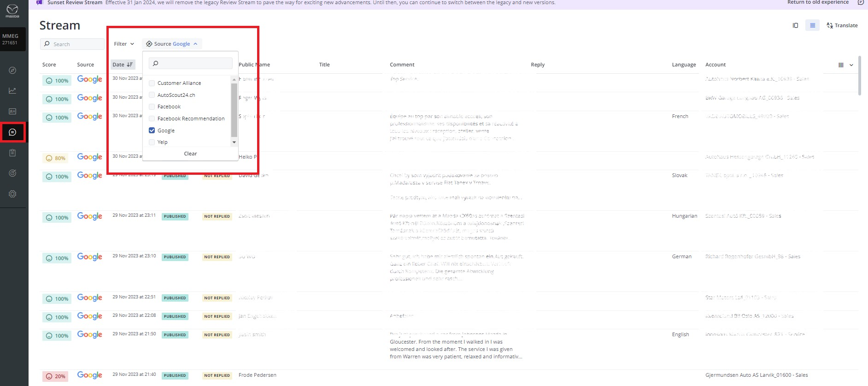Click Google logo in 80% row
Image resolution: width=868 pixels, height=386 pixels.
click(90, 157)
